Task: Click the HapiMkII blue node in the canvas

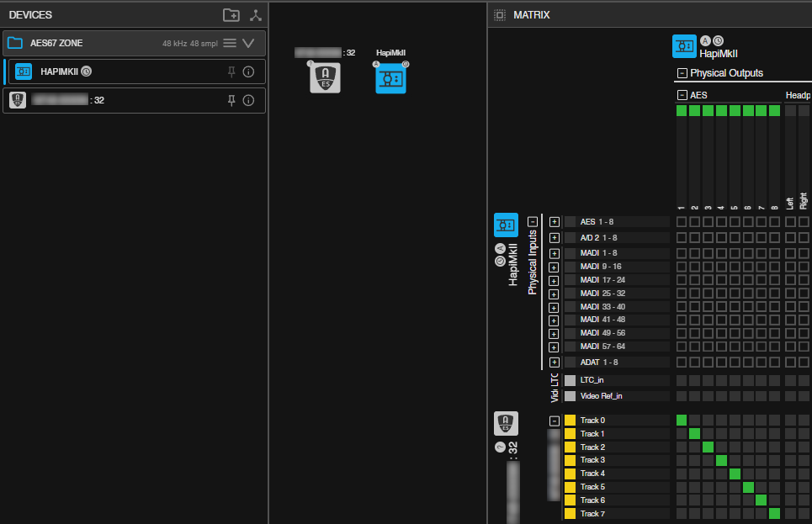Action: pos(390,78)
